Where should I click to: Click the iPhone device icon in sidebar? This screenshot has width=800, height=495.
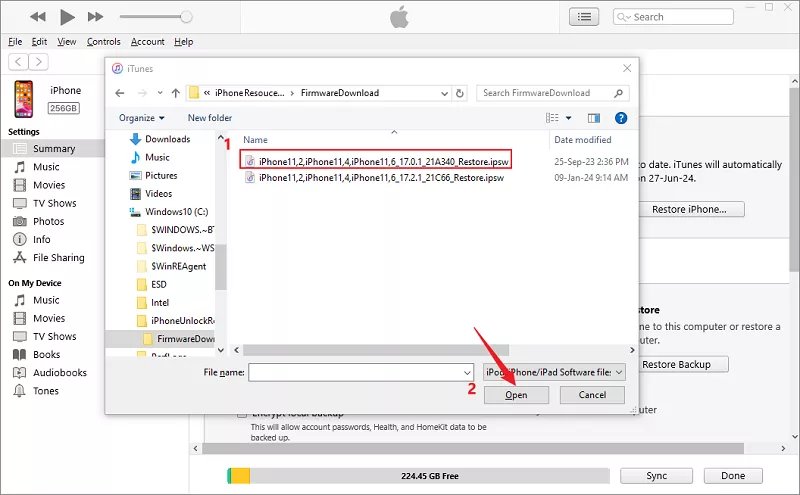click(23, 99)
